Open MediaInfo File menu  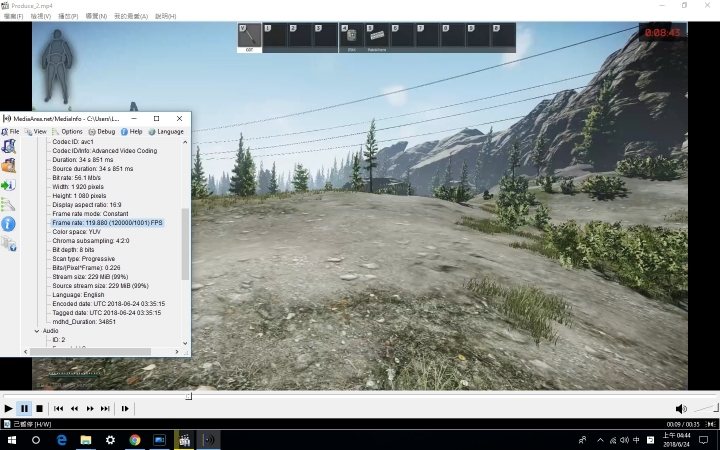(x=10, y=131)
